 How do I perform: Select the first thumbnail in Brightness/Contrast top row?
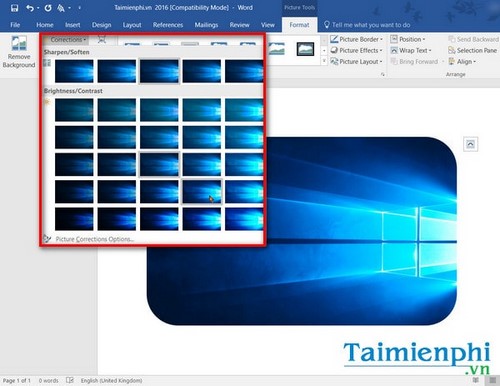point(74,110)
